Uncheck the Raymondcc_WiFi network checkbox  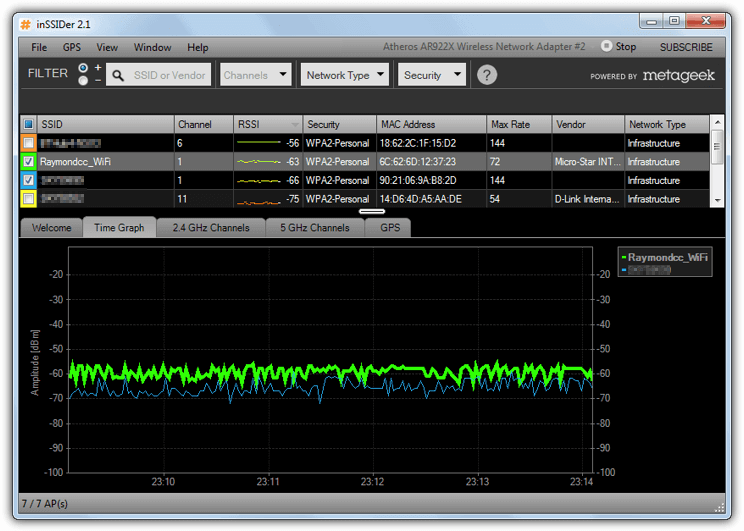point(28,162)
